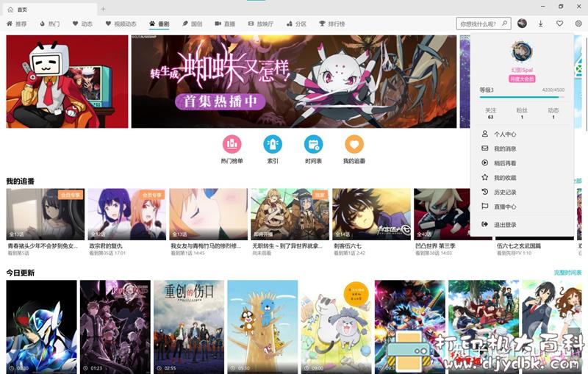The width and height of the screenshot is (588, 374).
Task: Open the 我的追番 orange heart icon
Action: (x=354, y=144)
